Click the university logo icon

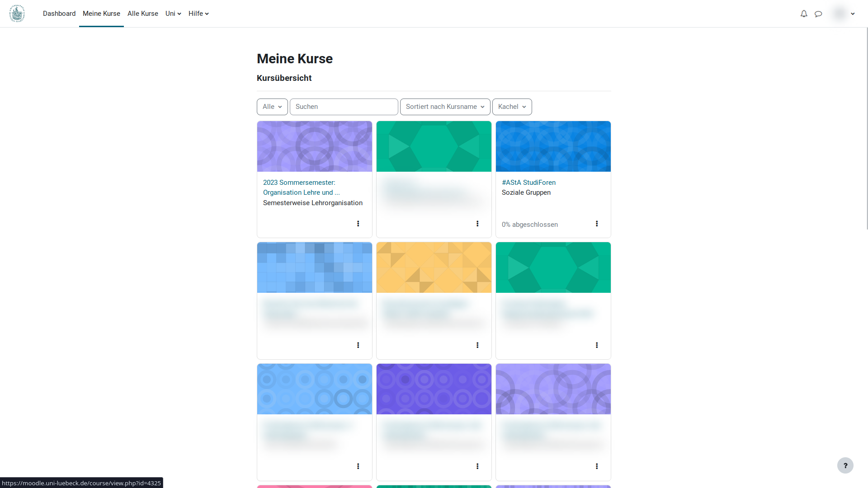[17, 14]
